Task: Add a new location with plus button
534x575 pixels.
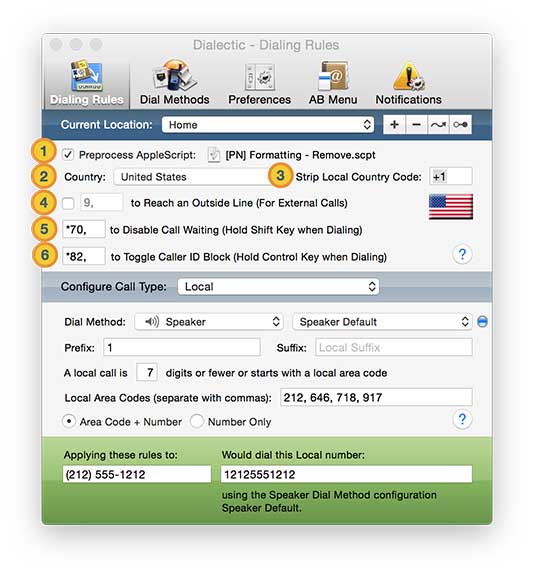Action: tap(394, 125)
